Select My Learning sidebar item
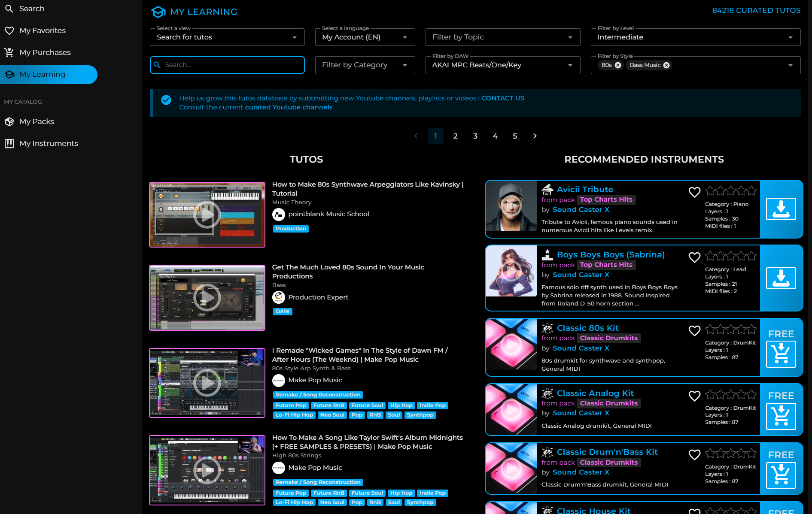 [x=49, y=75]
